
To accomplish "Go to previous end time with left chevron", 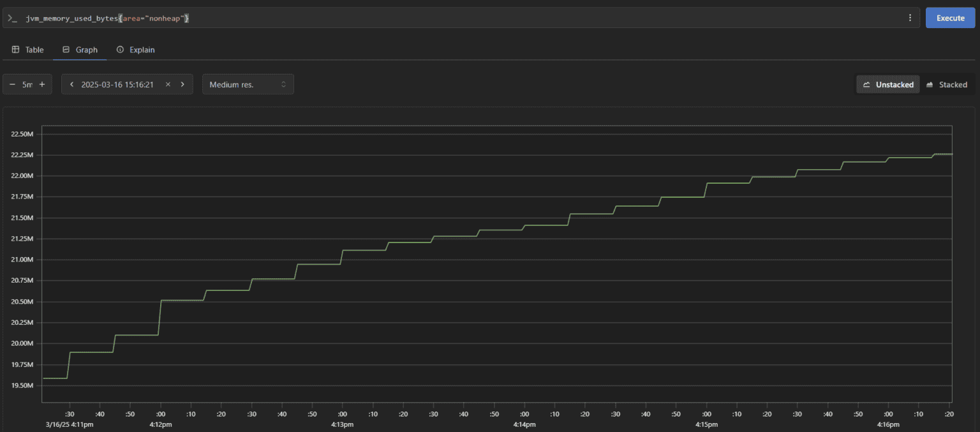I will 71,84.
